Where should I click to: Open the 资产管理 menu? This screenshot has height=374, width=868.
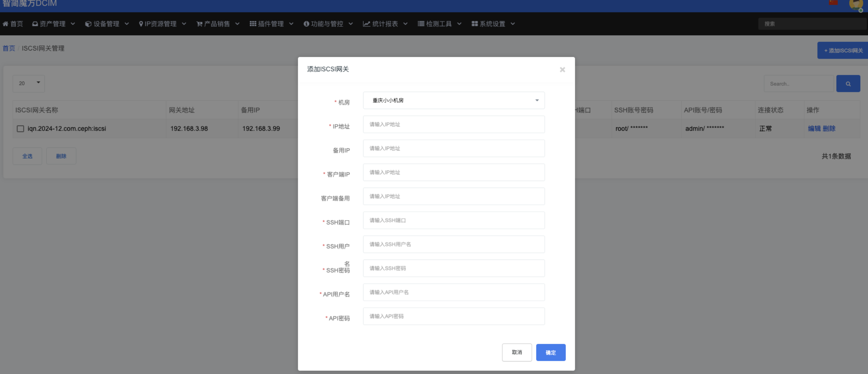54,24
